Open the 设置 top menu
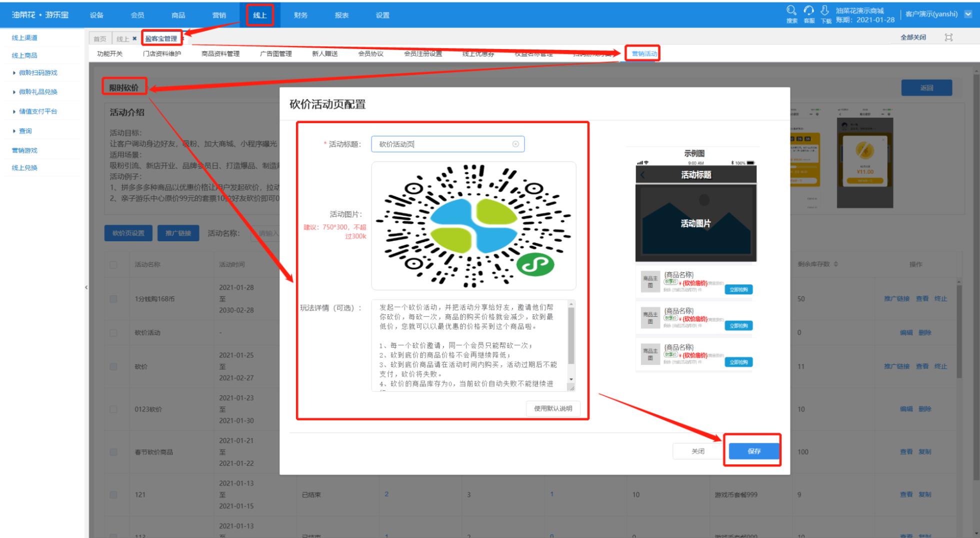The height and width of the screenshot is (538, 980). (x=382, y=15)
